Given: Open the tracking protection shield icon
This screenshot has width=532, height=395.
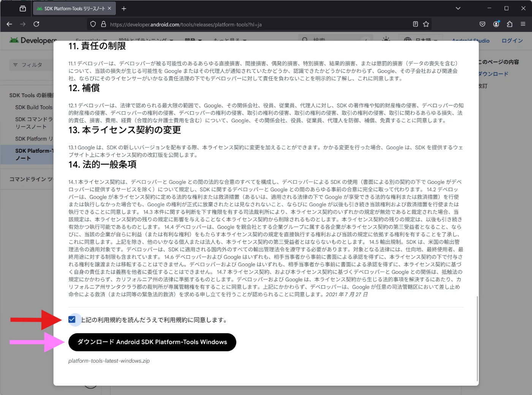Looking at the screenshot, I should pos(93,24).
